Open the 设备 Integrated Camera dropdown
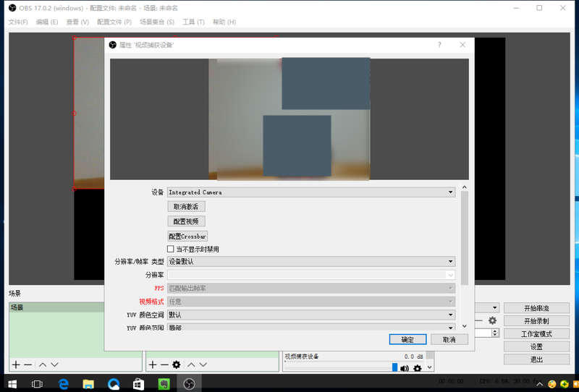 pyautogui.click(x=311, y=192)
